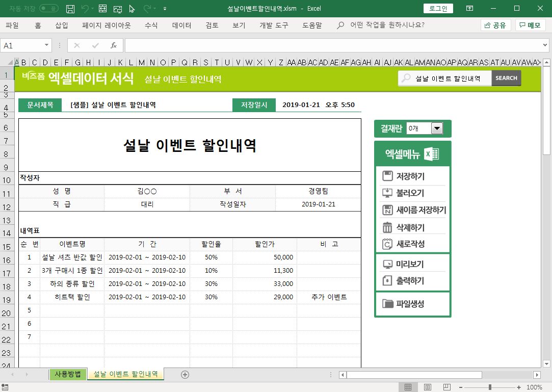Click the save icon in quick access toolbar

[x=71, y=9]
